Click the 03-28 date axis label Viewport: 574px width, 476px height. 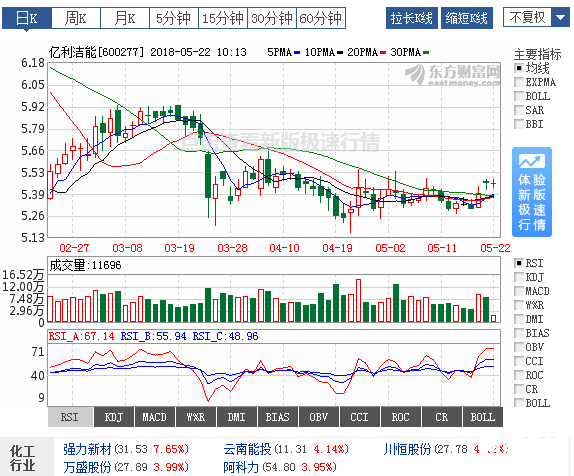(x=232, y=248)
